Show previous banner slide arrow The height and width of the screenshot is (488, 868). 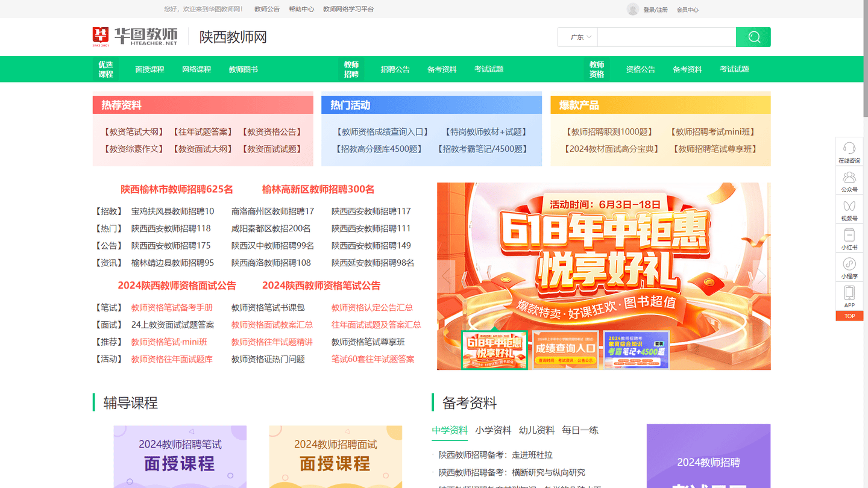pyautogui.click(x=447, y=276)
